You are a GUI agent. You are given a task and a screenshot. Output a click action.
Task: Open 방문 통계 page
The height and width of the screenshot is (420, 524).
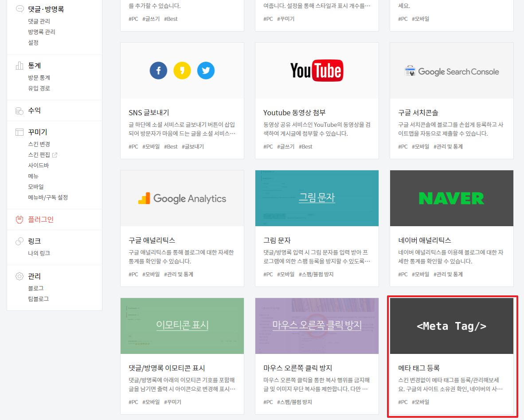tap(39, 78)
